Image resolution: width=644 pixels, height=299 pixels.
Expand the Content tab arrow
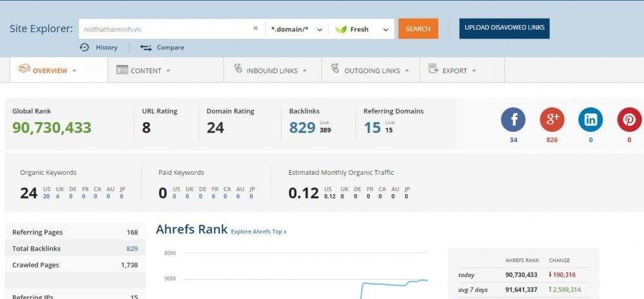tap(168, 71)
